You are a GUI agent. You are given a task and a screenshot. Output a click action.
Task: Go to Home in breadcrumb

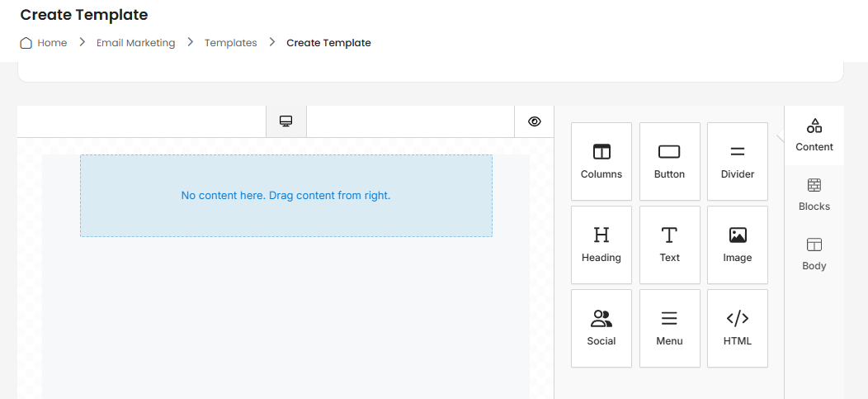[52, 43]
